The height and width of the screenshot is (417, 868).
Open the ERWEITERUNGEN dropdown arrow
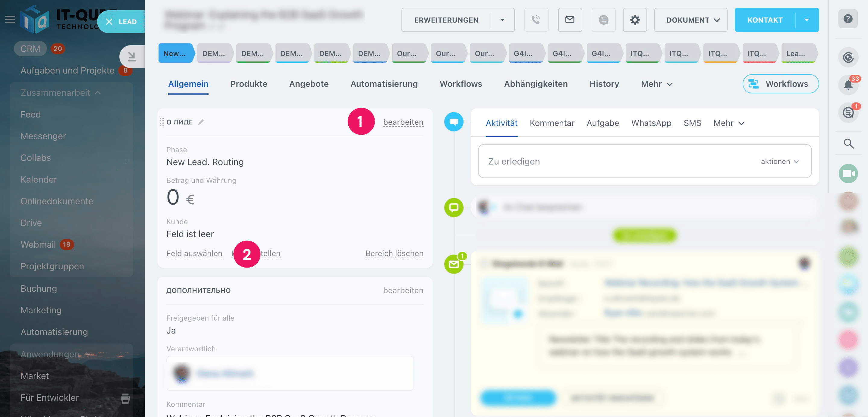coord(502,20)
